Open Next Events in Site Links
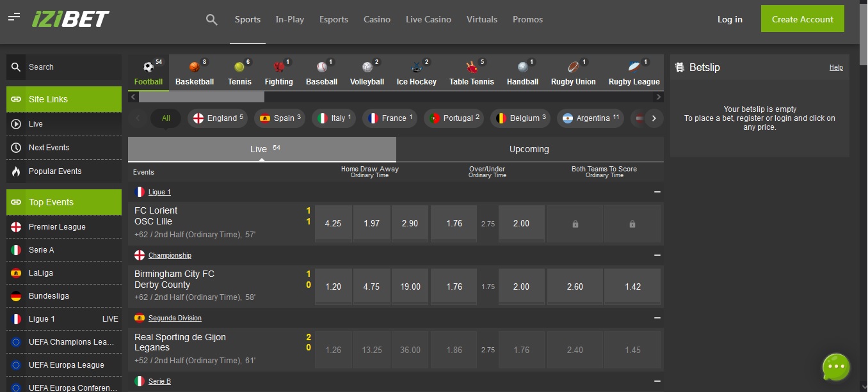The image size is (868, 392). (x=64, y=148)
